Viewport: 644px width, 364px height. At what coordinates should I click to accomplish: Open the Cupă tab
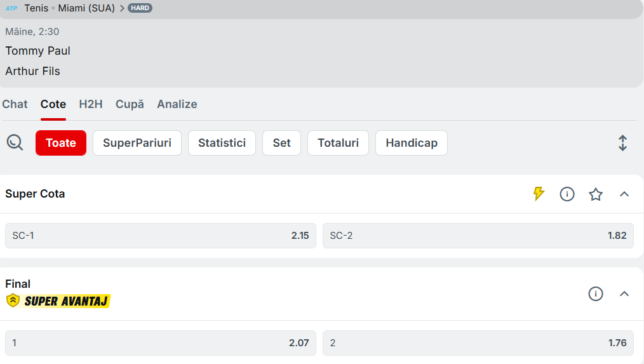130,104
